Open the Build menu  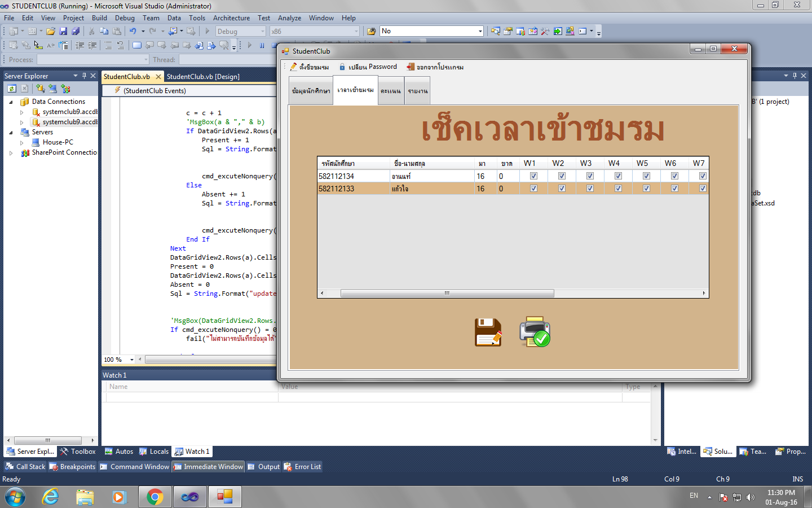pos(99,18)
